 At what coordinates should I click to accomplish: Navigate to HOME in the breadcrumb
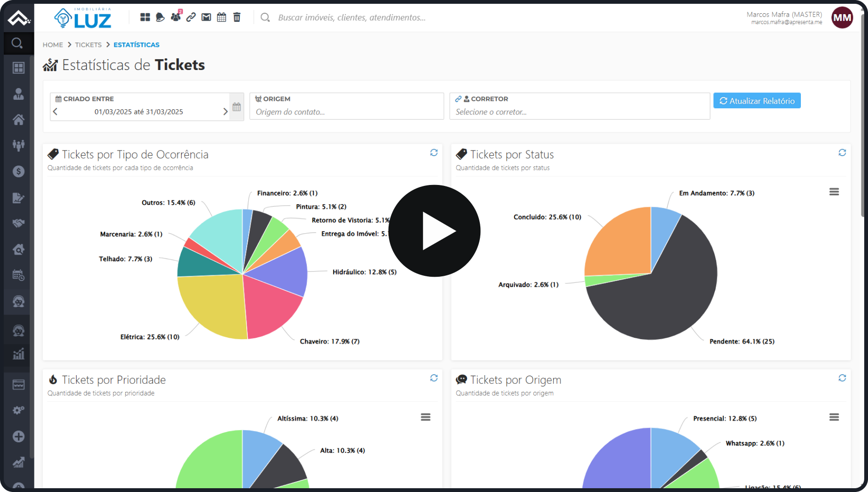coord(52,45)
